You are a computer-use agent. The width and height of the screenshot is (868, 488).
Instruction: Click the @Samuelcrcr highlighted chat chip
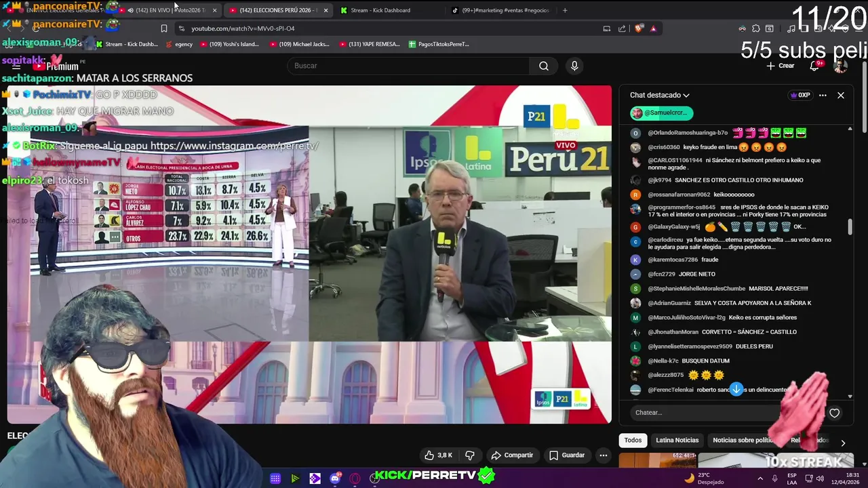[x=661, y=113]
